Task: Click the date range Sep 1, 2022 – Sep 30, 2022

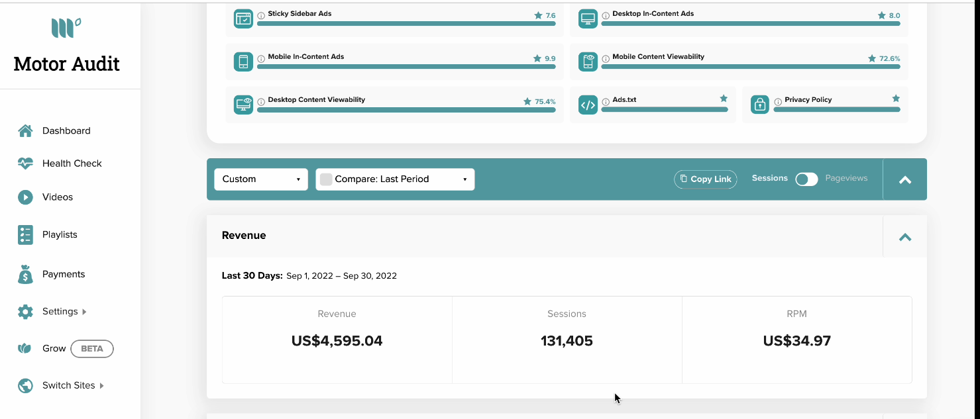Action: (x=341, y=275)
